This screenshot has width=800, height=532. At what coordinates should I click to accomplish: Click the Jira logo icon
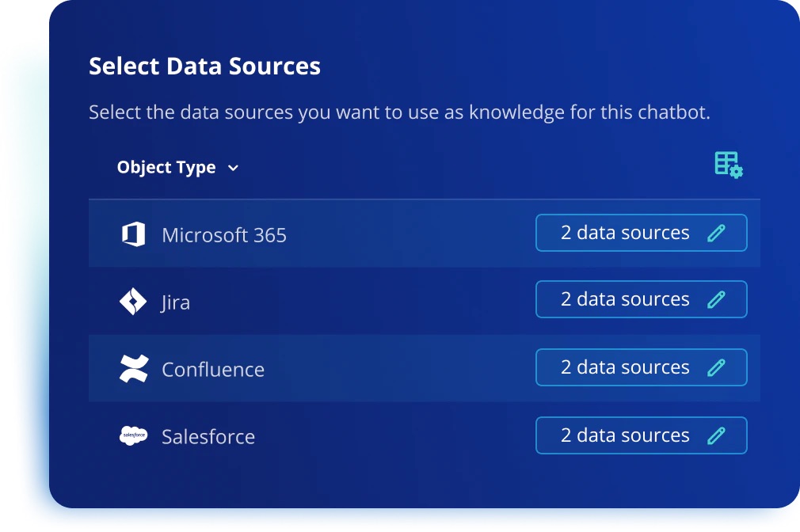[133, 302]
